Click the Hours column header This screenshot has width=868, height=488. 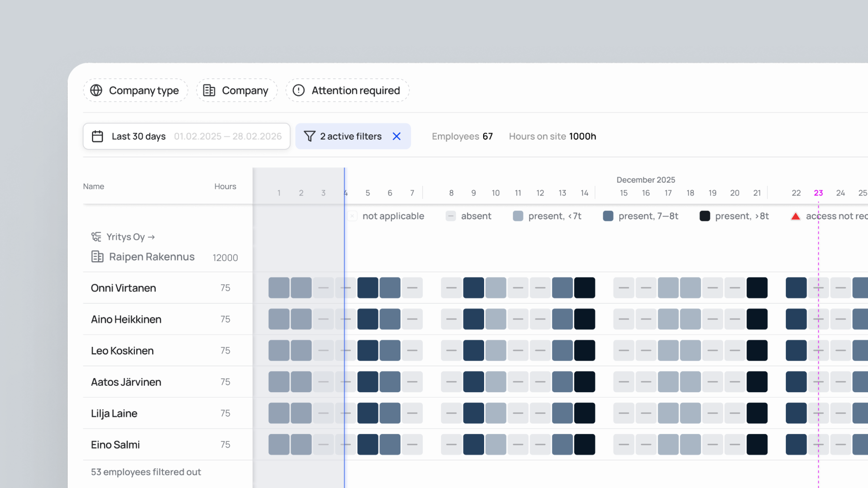[x=225, y=186]
